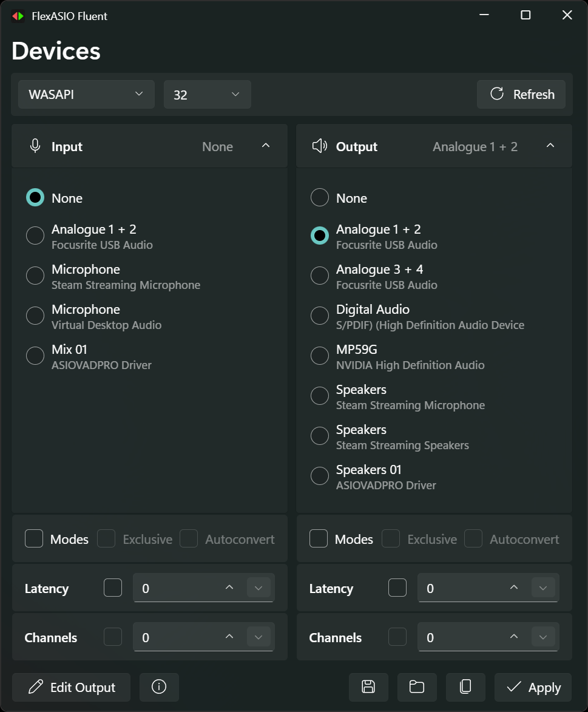Click the Devices page heading
This screenshot has height=712, width=588.
[x=56, y=50]
